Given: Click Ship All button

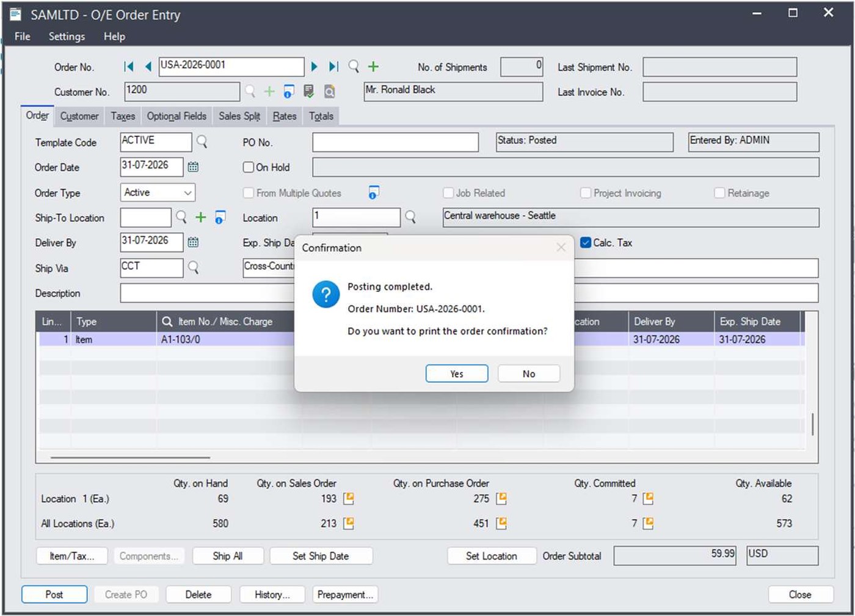Looking at the screenshot, I should [x=228, y=556].
